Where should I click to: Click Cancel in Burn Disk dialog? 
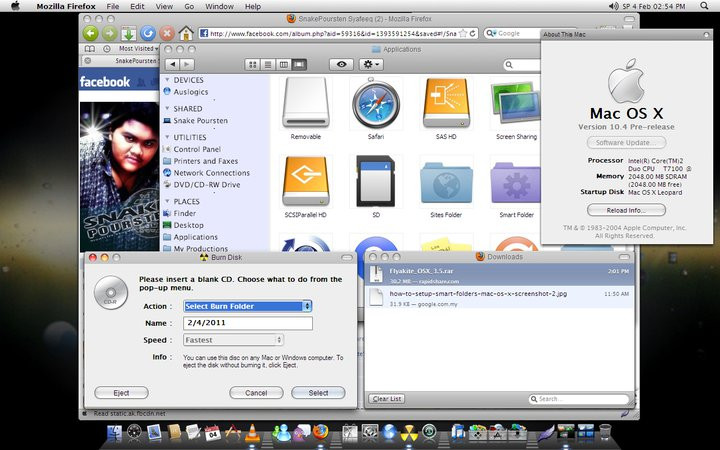click(256, 393)
